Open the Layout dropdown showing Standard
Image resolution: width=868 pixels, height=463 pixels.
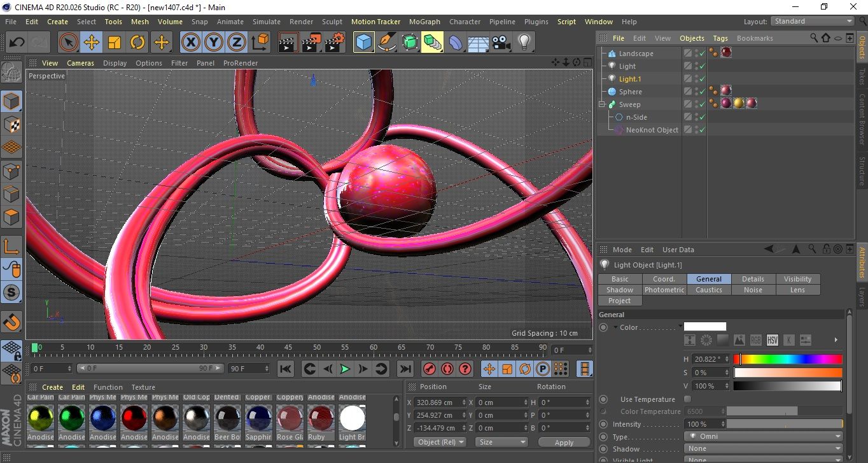pos(813,21)
